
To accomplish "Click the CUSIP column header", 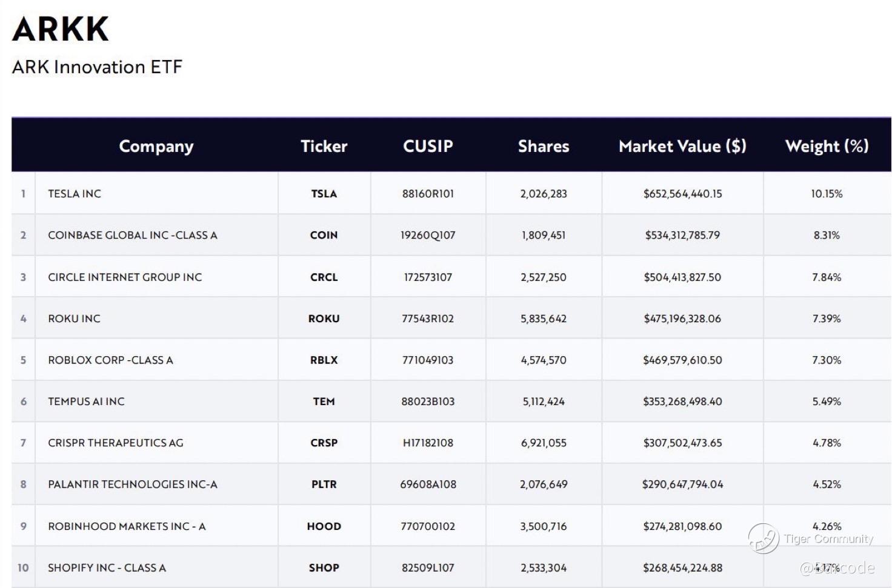I will click(x=428, y=146).
